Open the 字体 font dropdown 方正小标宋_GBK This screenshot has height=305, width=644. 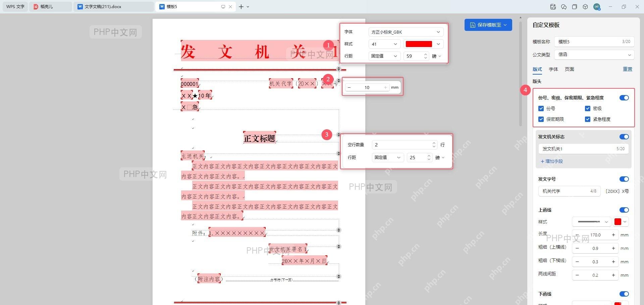[x=406, y=32]
